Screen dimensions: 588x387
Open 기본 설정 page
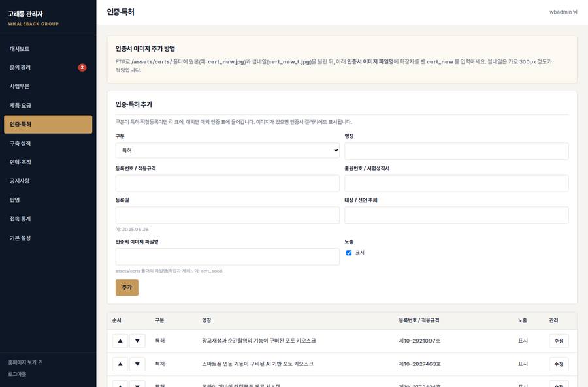[48, 238]
